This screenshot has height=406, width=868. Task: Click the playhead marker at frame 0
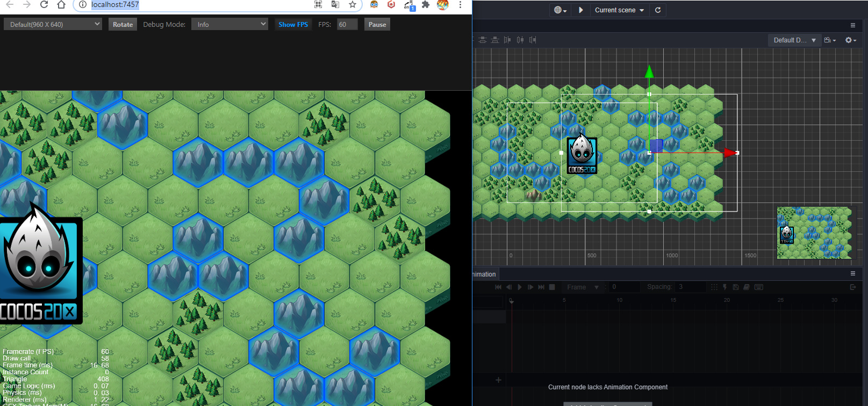(x=511, y=301)
